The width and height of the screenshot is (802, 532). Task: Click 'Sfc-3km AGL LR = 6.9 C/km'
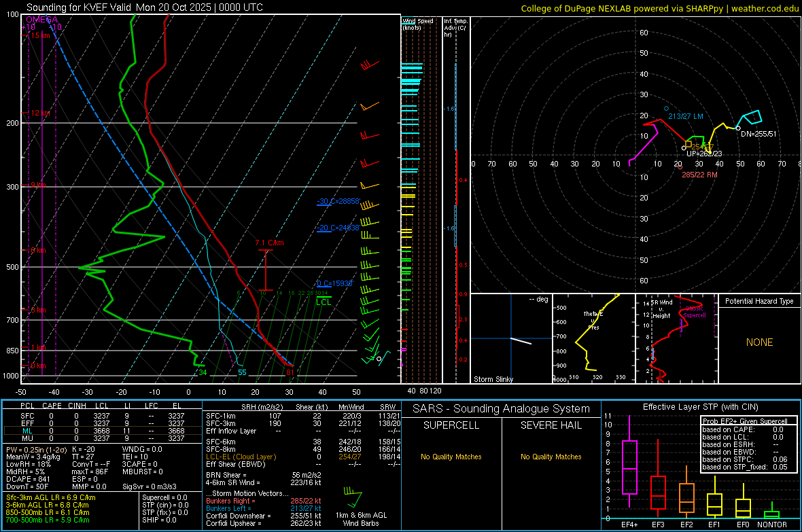(51, 497)
